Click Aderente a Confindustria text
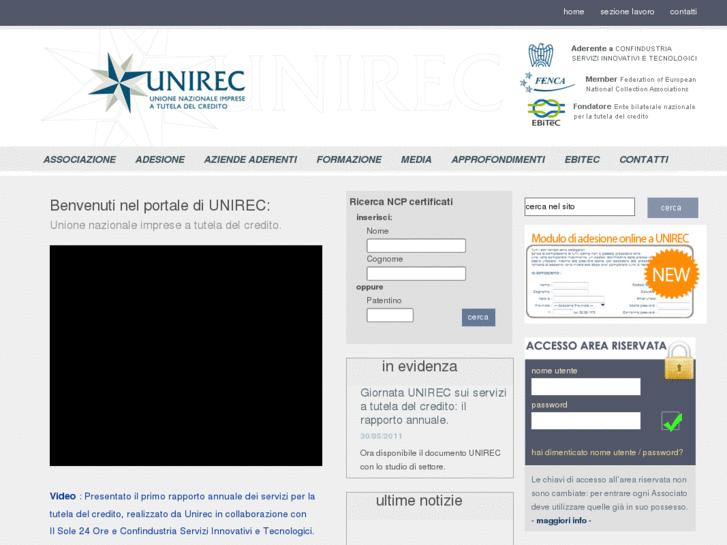Image resolution: width=727 pixels, height=545 pixels. click(x=634, y=53)
